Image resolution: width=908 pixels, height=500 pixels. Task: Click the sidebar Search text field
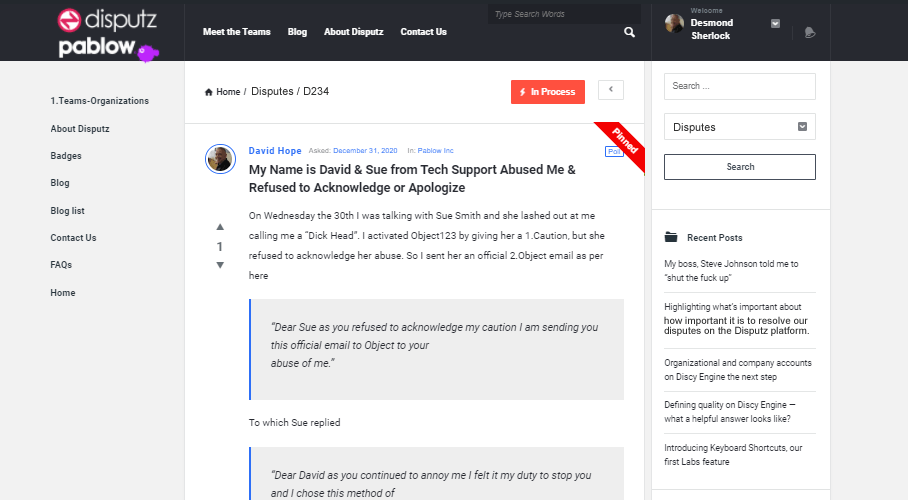point(739,86)
